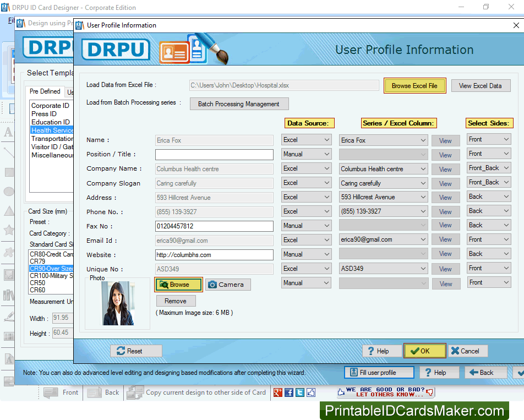Open Help in the User Profile dialog
The image size is (524, 420).
[x=382, y=351]
